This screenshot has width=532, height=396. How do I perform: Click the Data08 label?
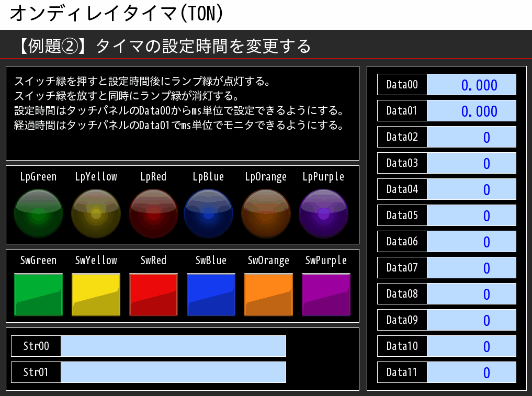(402, 293)
